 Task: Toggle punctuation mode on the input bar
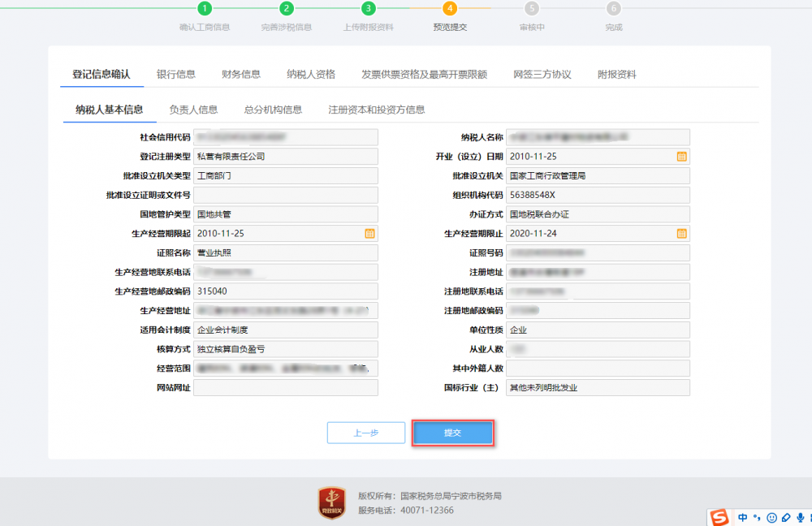tap(756, 518)
